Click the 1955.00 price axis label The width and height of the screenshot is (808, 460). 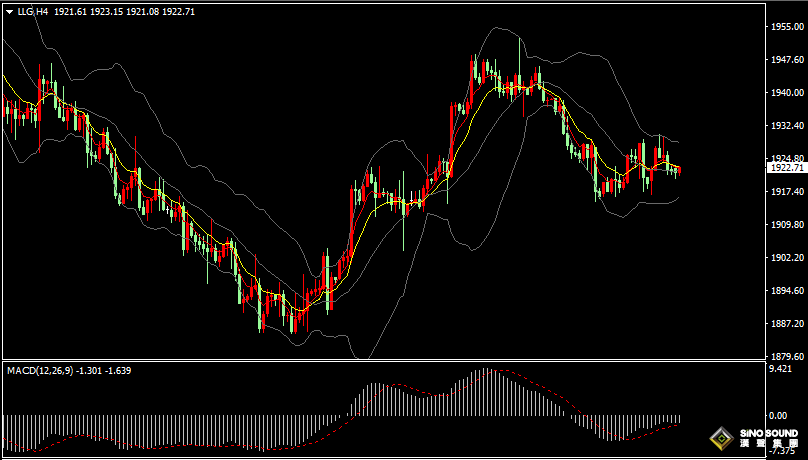coord(785,27)
